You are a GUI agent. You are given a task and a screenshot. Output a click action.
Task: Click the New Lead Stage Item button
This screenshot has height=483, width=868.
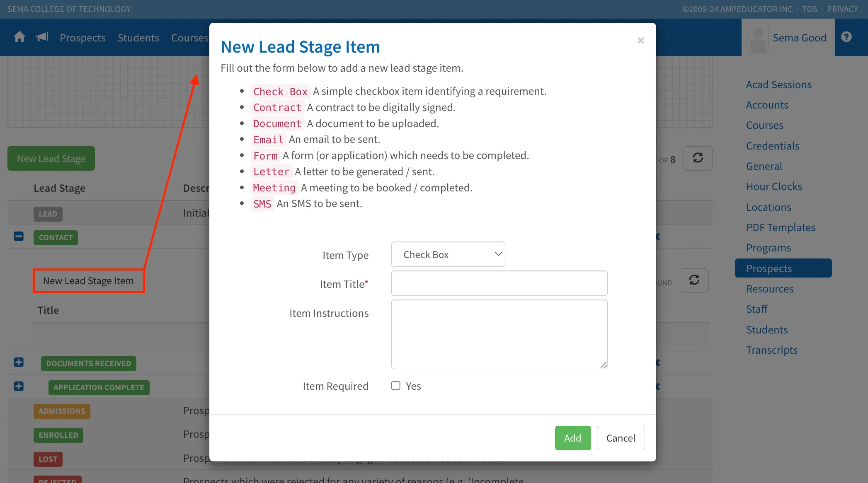pyautogui.click(x=89, y=281)
